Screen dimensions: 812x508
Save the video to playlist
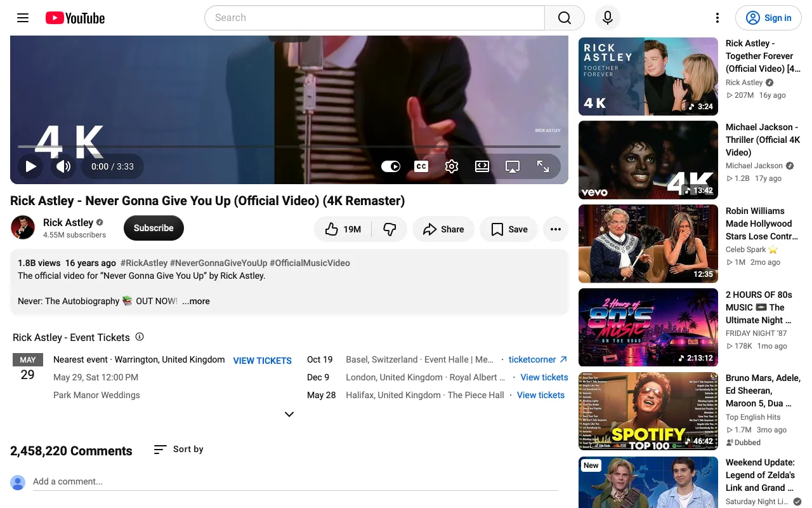[x=509, y=229]
